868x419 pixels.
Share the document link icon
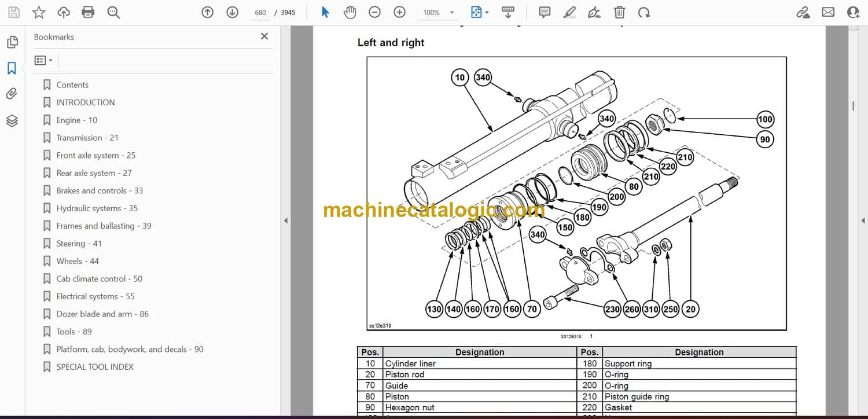803,12
